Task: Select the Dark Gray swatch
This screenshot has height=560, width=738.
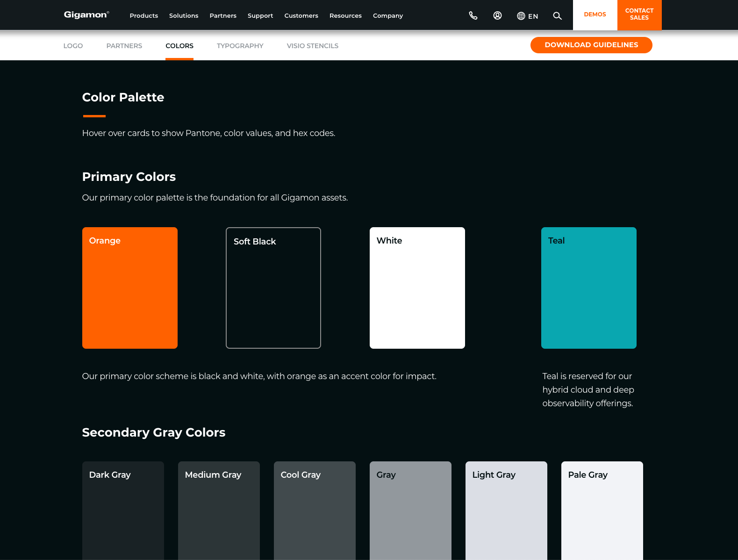Action: click(123, 510)
